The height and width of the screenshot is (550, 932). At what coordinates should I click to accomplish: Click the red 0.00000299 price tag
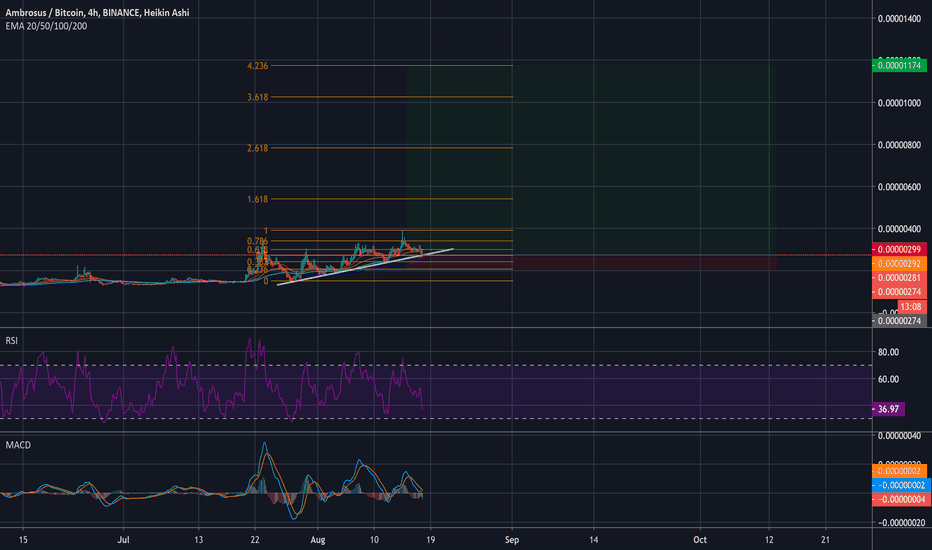point(899,250)
